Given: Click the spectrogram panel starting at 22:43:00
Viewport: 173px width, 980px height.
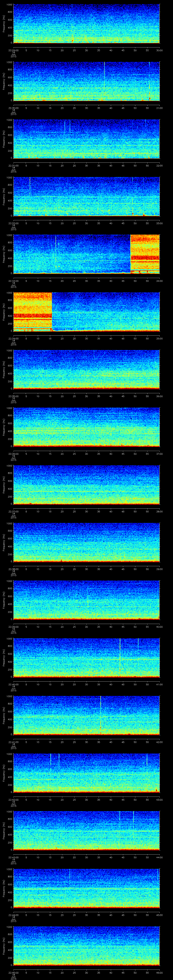Looking at the screenshot, I should coord(86,831).
